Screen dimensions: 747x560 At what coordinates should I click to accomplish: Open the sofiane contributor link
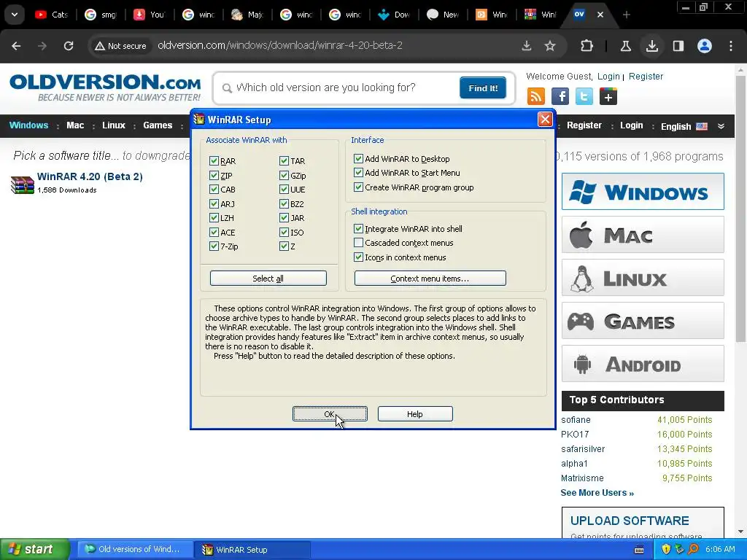click(x=576, y=420)
